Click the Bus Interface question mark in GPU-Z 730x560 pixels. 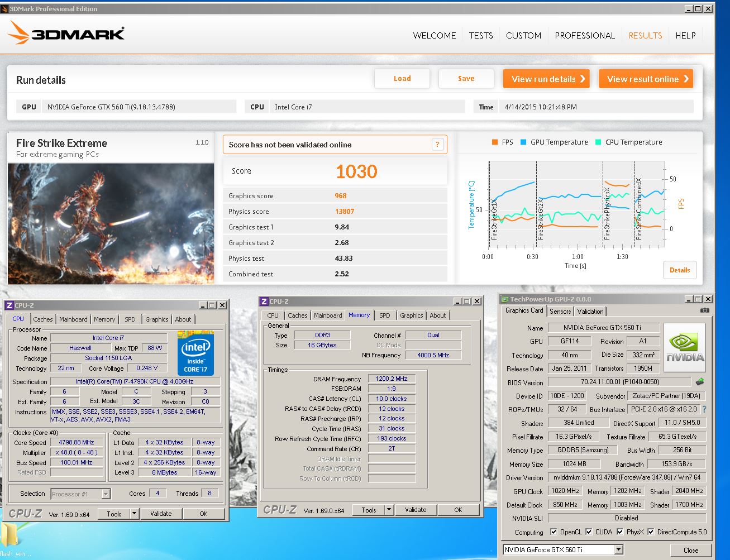(704, 409)
